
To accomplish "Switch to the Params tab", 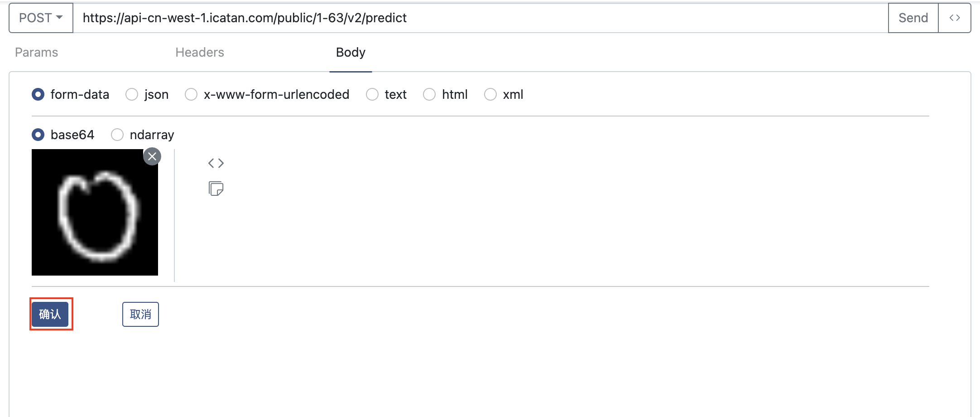I will click(x=36, y=53).
